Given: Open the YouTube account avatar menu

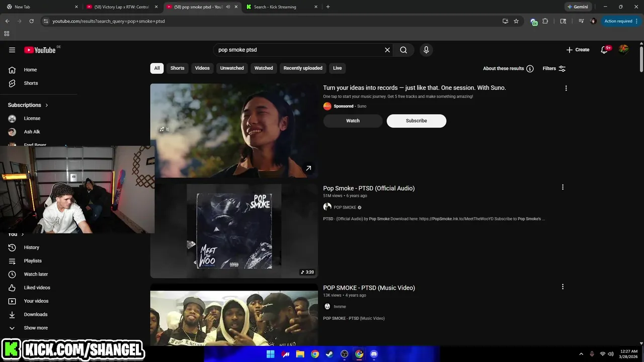Looking at the screenshot, I should [623, 49].
